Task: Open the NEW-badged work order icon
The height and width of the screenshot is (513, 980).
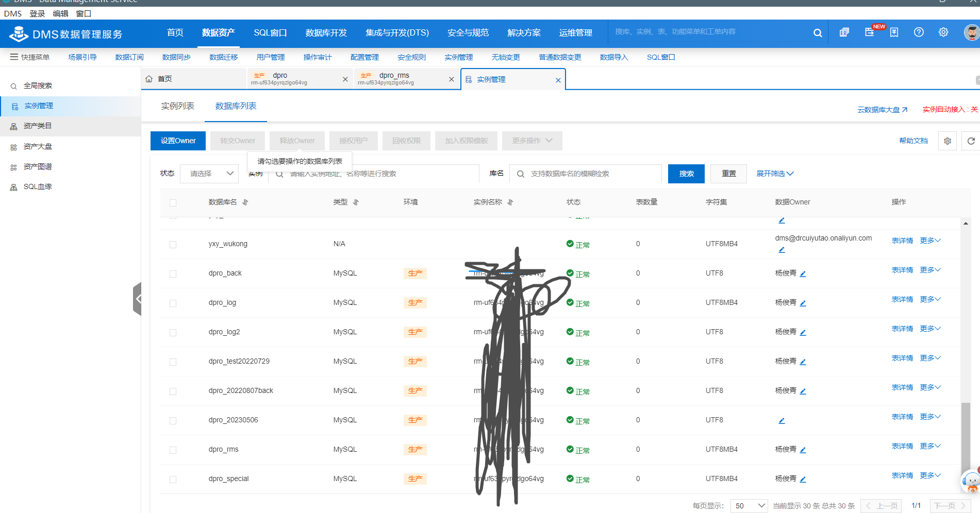Action: point(870,32)
